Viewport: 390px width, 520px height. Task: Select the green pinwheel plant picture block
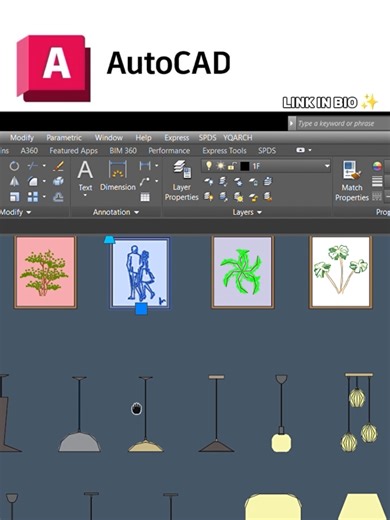click(x=243, y=272)
